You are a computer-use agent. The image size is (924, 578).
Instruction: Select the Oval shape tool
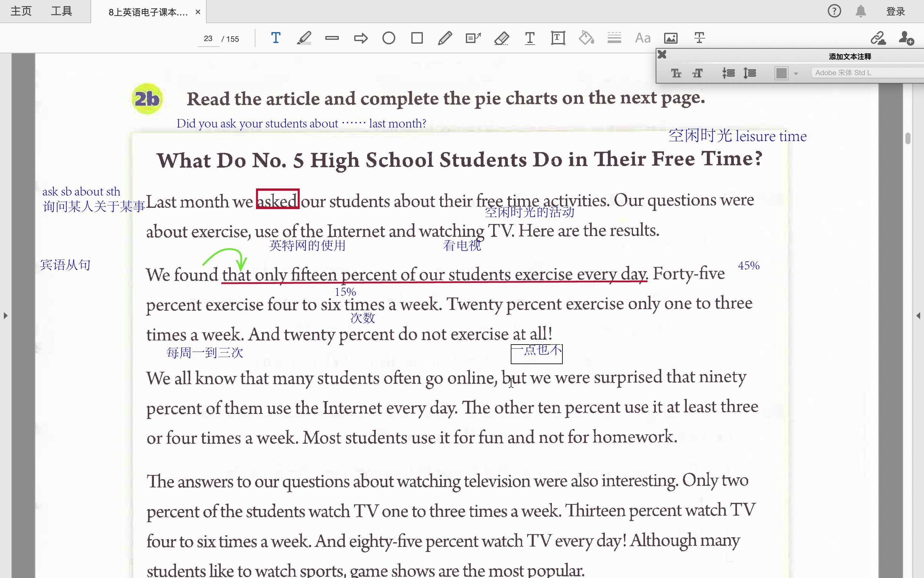coord(389,38)
